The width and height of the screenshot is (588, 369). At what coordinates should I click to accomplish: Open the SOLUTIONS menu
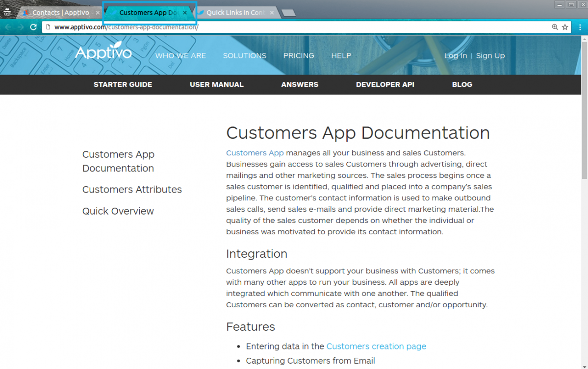coord(245,55)
